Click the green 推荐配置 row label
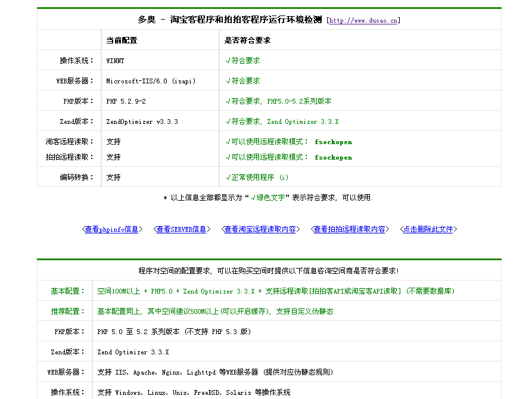 click(65, 311)
